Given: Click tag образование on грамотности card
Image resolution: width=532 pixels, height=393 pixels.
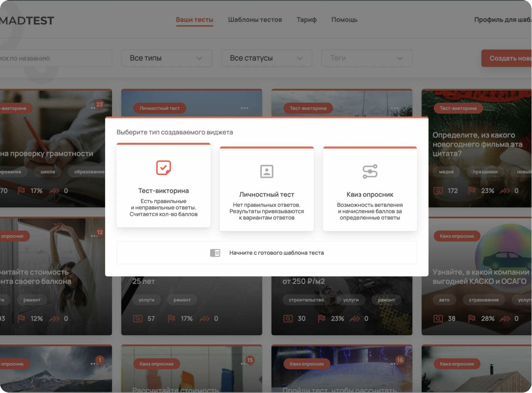Looking at the screenshot, I should [x=87, y=172].
